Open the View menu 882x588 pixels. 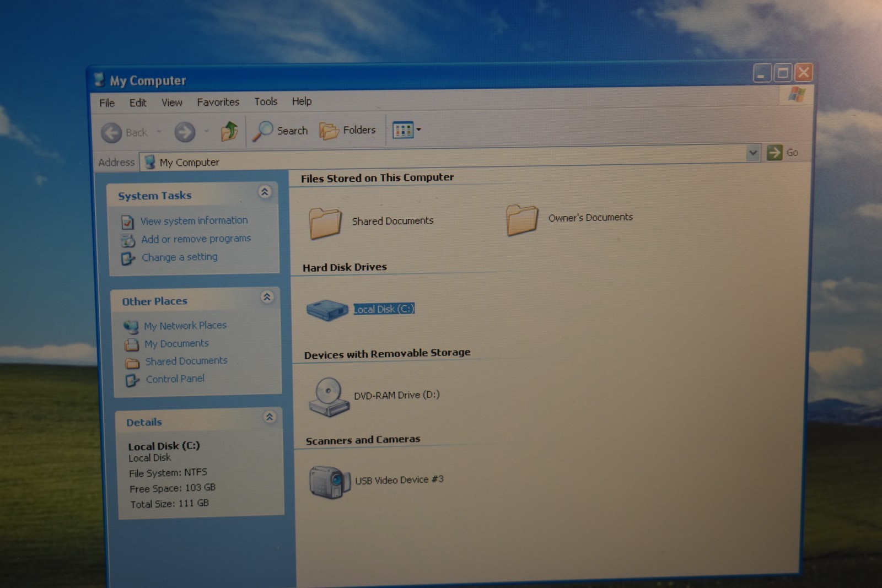coord(172,103)
